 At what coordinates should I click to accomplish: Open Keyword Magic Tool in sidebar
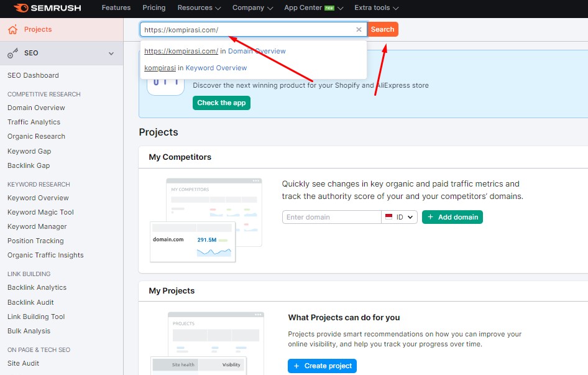(40, 212)
